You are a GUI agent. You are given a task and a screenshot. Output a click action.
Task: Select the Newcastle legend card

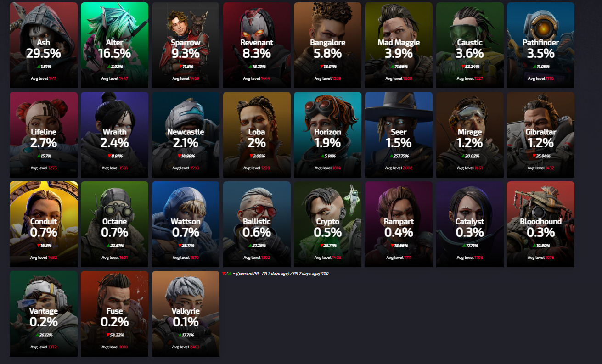click(186, 134)
